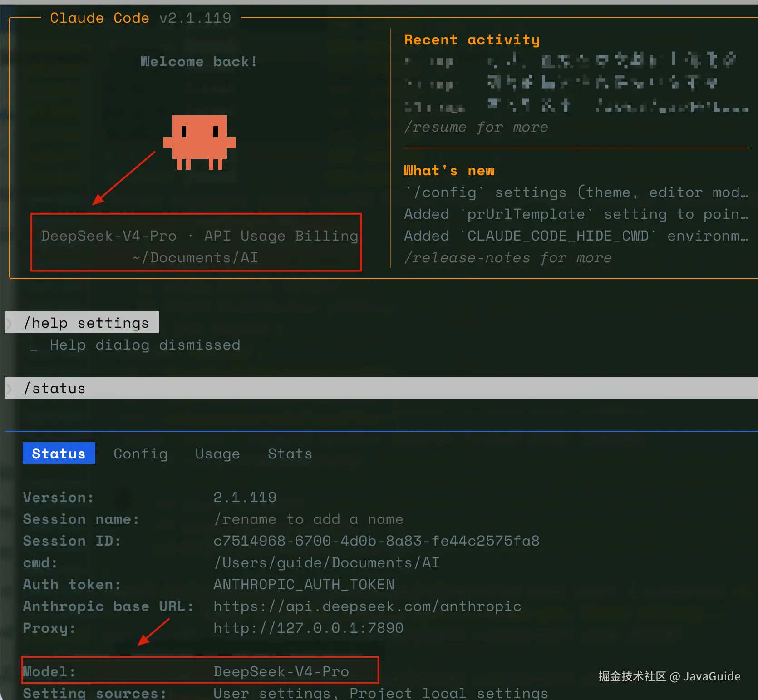Viewport: 758px width, 700px height.
Task: Click the "Help dialog dismissed" message
Action: click(x=145, y=345)
